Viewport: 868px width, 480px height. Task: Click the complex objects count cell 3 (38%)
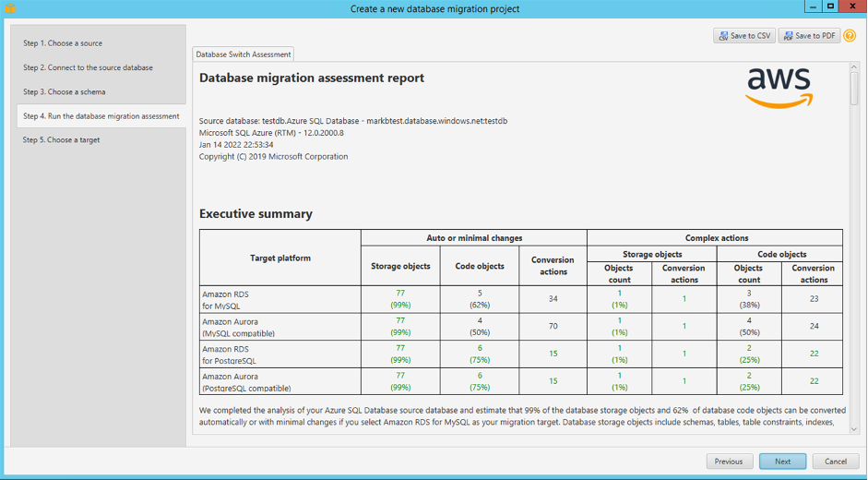tap(749, 299)
